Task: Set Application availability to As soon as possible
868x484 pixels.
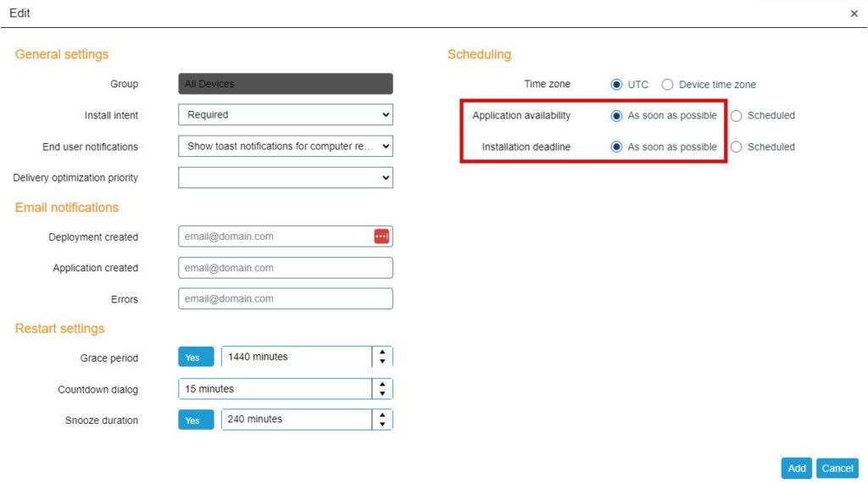Action: (x=616, y=116)
